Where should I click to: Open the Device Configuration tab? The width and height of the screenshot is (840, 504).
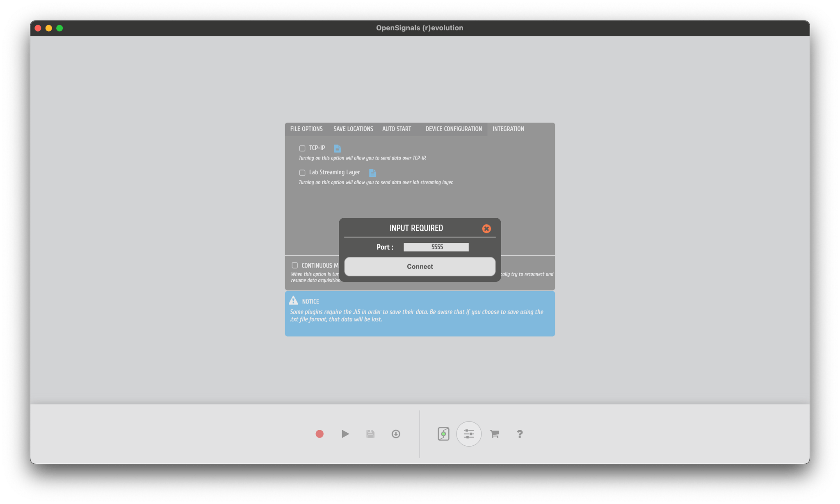coord(453,128)
